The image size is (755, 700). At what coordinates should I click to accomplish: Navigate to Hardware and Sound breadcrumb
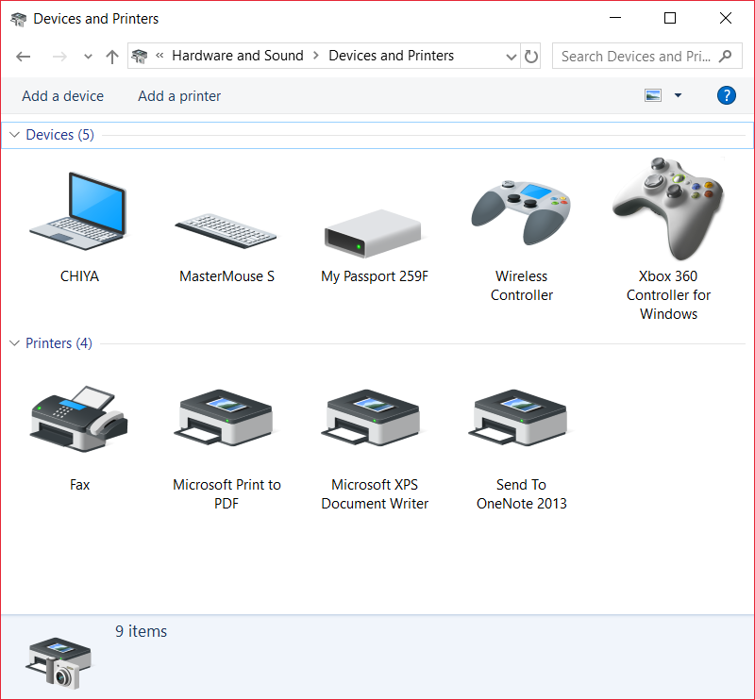pos(238,56)
